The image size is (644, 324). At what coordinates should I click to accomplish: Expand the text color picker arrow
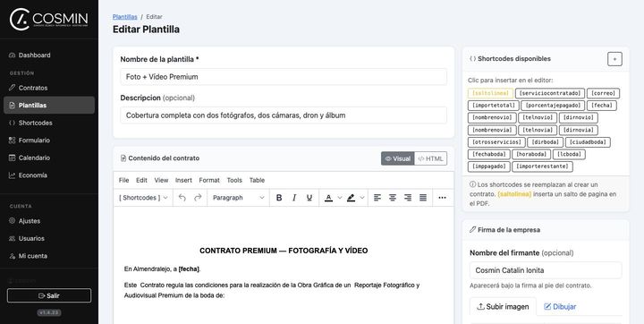pyautogui.click(x=340, y=198)
